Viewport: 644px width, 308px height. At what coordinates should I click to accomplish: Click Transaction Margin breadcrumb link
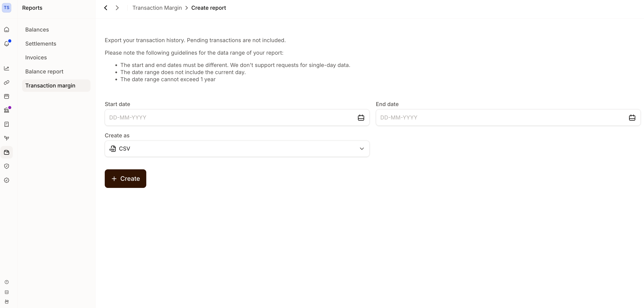[x=157, y=8]
